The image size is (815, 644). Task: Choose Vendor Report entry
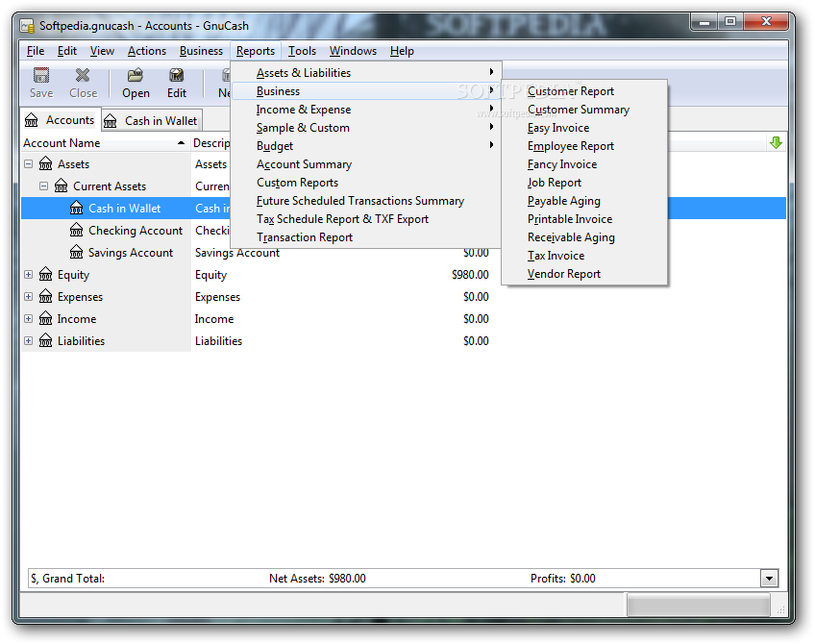click(584, 274)
